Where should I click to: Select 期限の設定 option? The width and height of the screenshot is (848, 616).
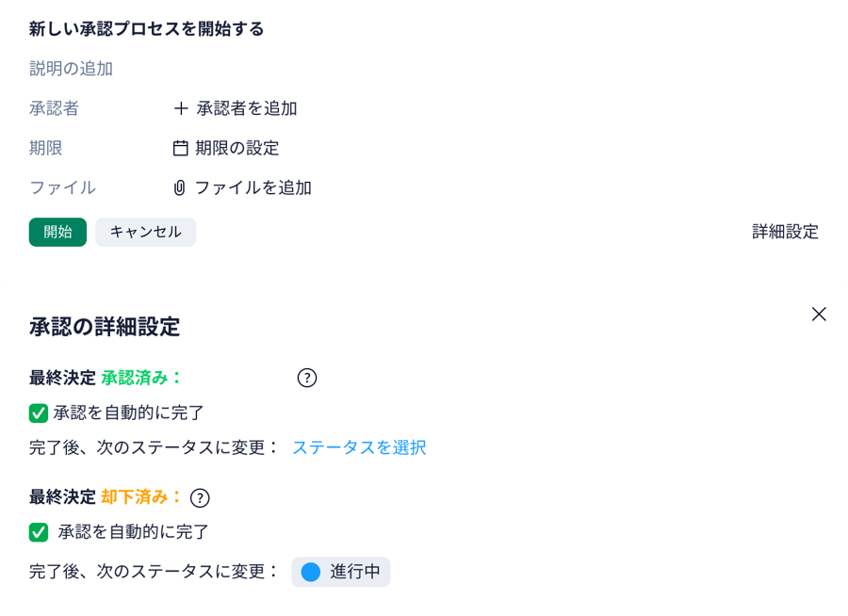pyautogui.click(x=237, y=148)
